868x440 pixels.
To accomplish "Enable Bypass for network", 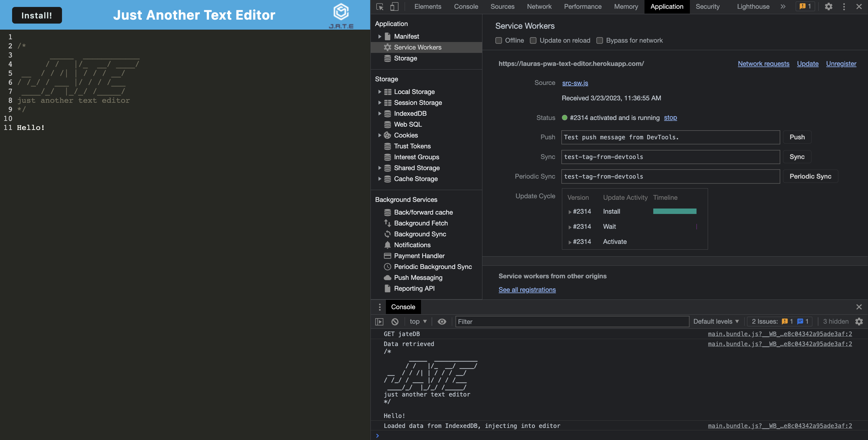I will point(599,40).
